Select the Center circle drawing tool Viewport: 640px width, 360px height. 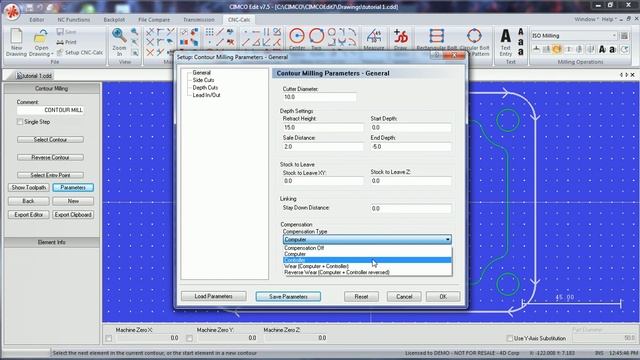pos(297,36)
